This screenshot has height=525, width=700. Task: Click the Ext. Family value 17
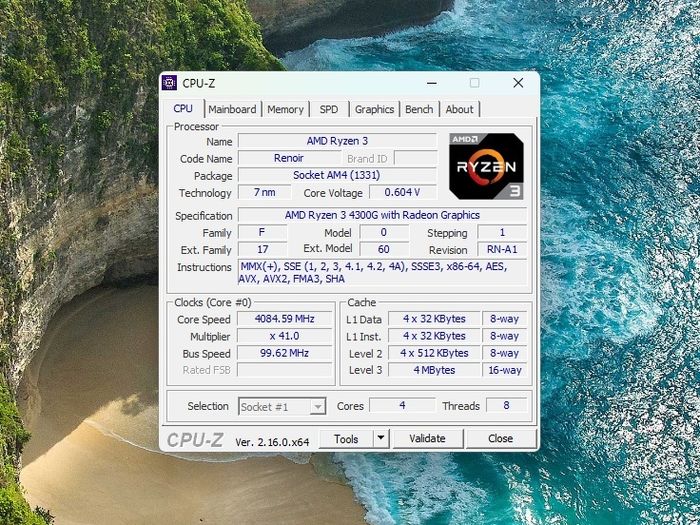click(262, 249)
